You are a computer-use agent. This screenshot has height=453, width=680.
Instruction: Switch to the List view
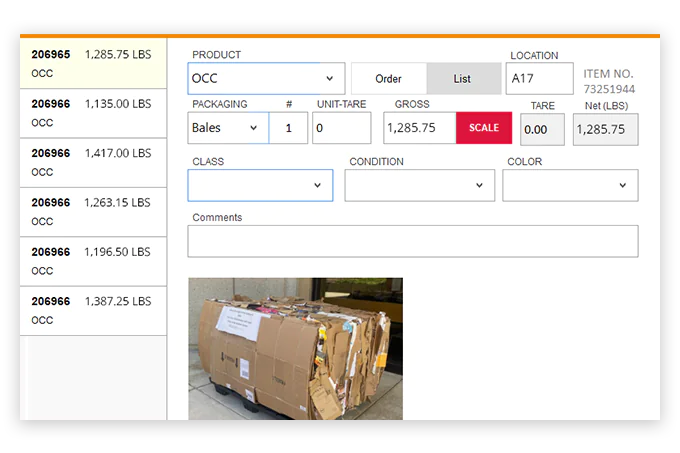click(x=462, y=79)
